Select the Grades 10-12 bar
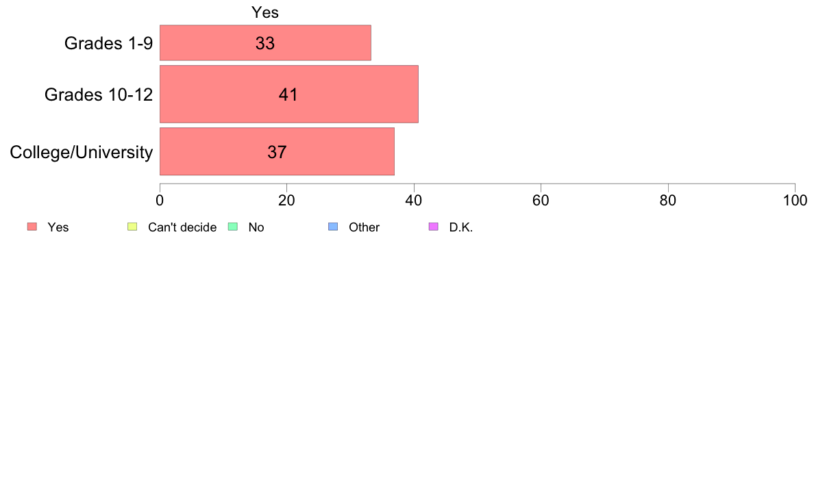 tap(289, 94)
